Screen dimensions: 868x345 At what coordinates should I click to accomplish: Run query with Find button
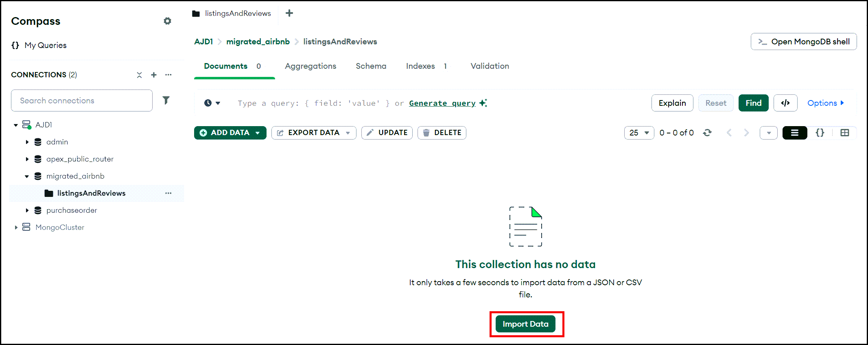(x=753, y=103)
